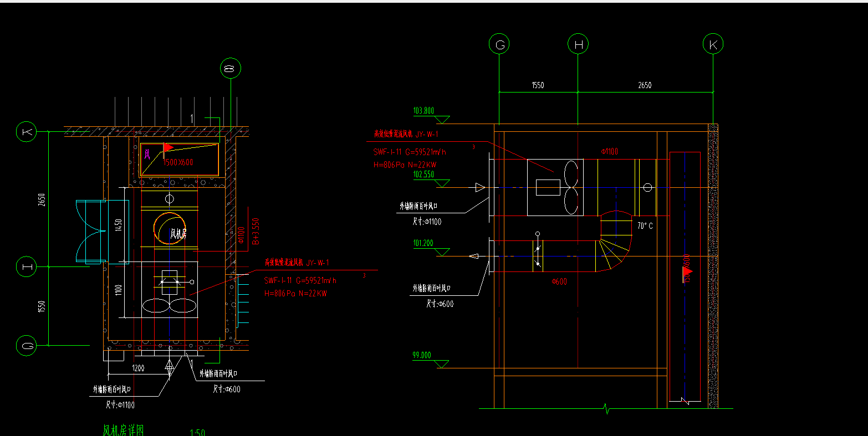Select grid bubble G above the section view
The height and width of the screenshot is (436, 868).
[499, 44]
